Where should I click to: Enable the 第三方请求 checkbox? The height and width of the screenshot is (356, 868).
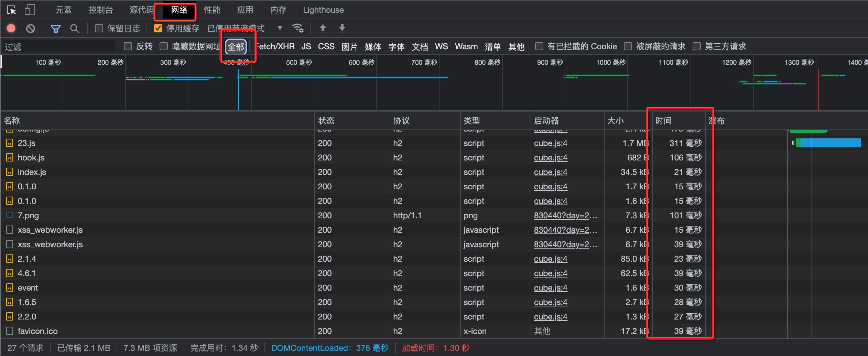[697, 46]
